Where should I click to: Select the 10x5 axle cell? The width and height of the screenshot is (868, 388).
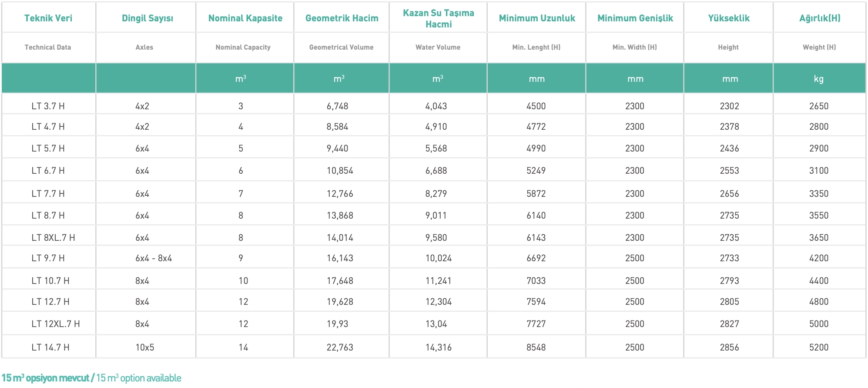click(x=144, y=348)
